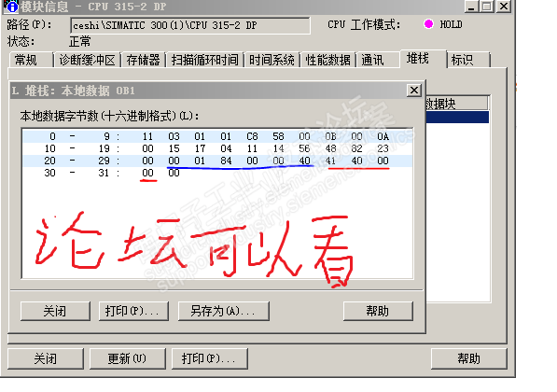
Task: Click the C8 value in first row
Action: point(252,136)
